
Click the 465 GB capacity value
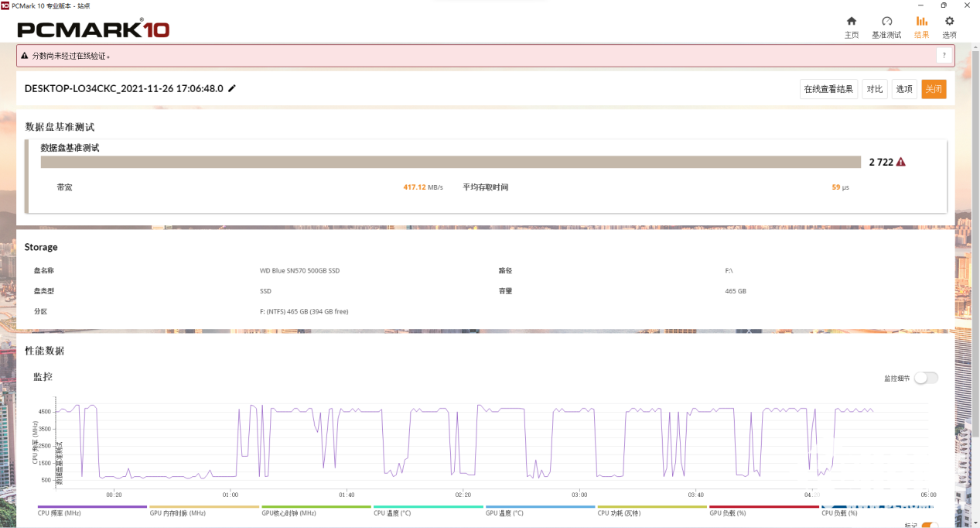[x=736, y=291]
